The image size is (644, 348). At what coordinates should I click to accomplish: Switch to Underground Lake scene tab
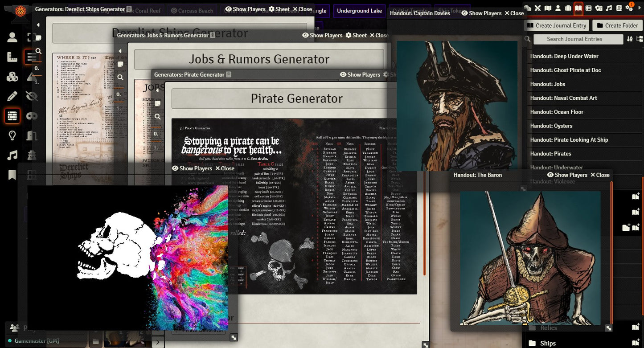click(x=359, y=11)
